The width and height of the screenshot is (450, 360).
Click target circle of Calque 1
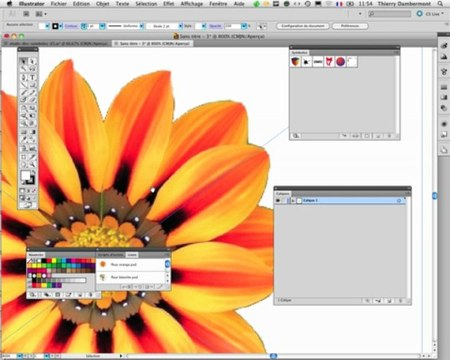pos(399,201)
